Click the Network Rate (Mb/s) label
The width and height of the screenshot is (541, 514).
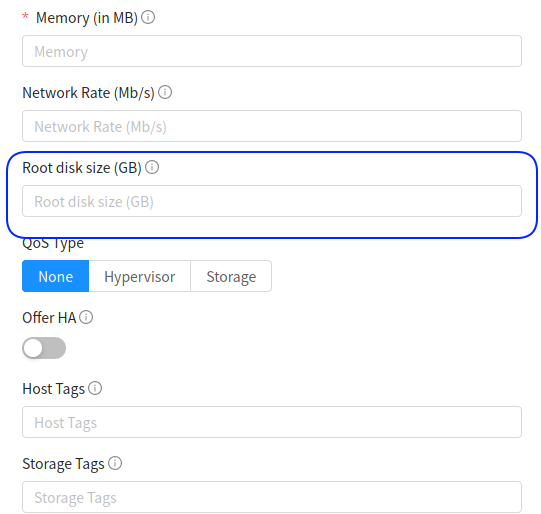(88, 93)
